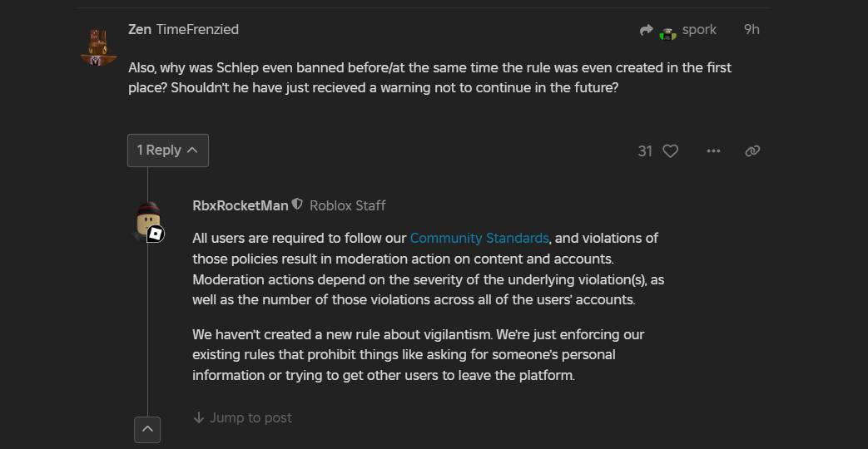Open the three-dots more actions menu
This screenshot has width=868, height=449.
pos(713,151)
